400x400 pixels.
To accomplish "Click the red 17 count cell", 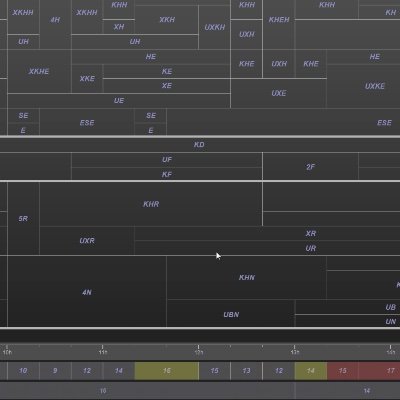I will pyautogui.click(x=379, y=371).
